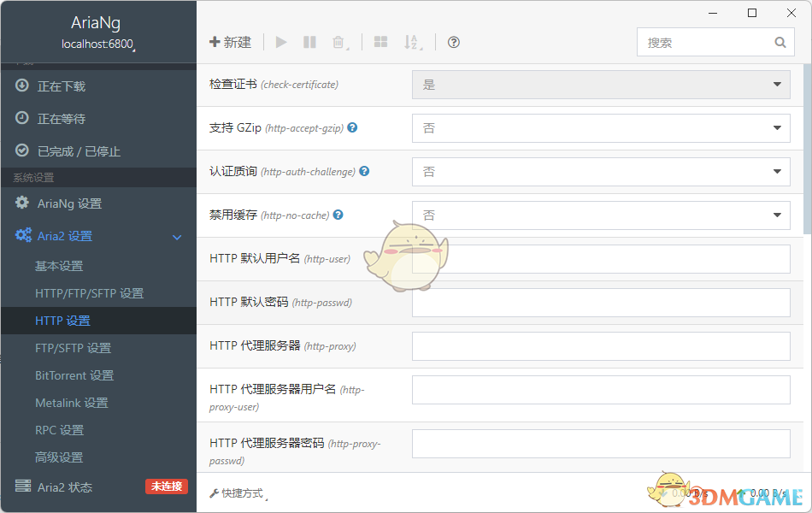Click the Aria2 设置 gears icon
812x513 pixels.
click(23, 235)
